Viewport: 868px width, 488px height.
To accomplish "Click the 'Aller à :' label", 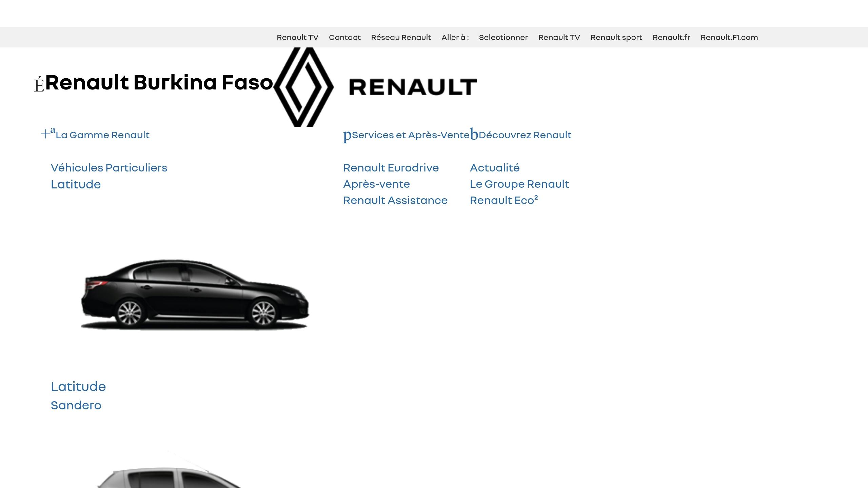I will [455, 37].
